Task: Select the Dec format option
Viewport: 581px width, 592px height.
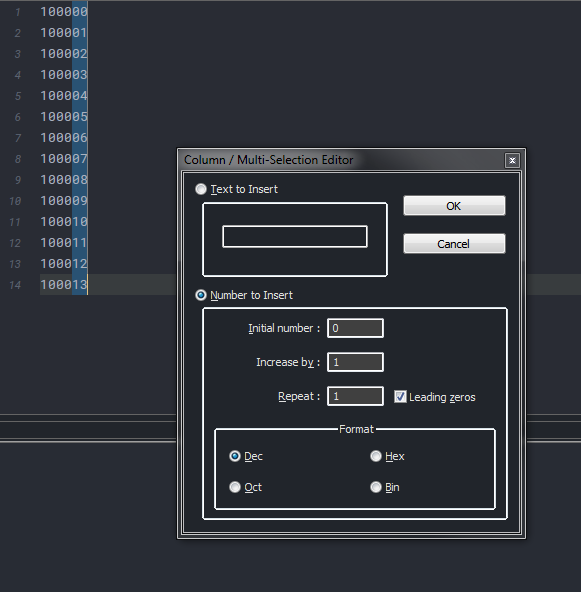Action: click(235, 456)
